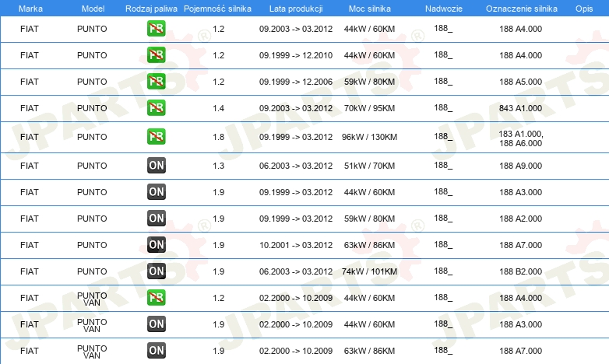Screen dimensions: 609x364
Task: Click the engine code 188 A9.000
Action: click(x=520, y=166)
